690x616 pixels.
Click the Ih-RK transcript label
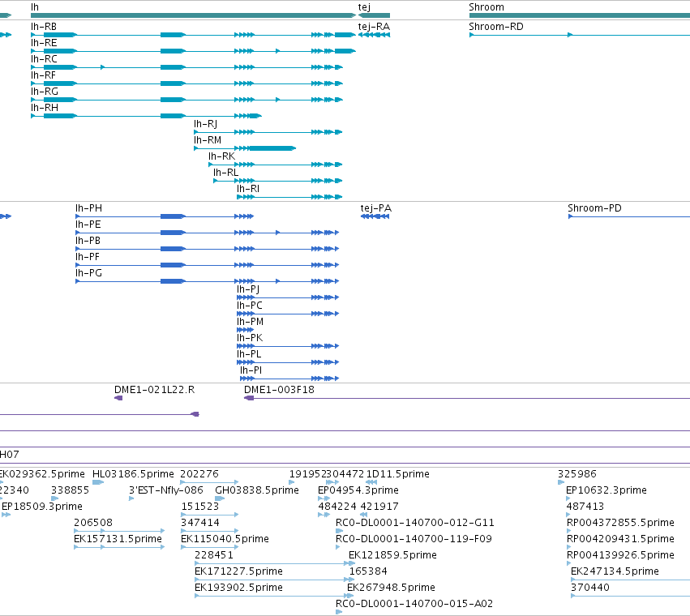pos(222,156)
